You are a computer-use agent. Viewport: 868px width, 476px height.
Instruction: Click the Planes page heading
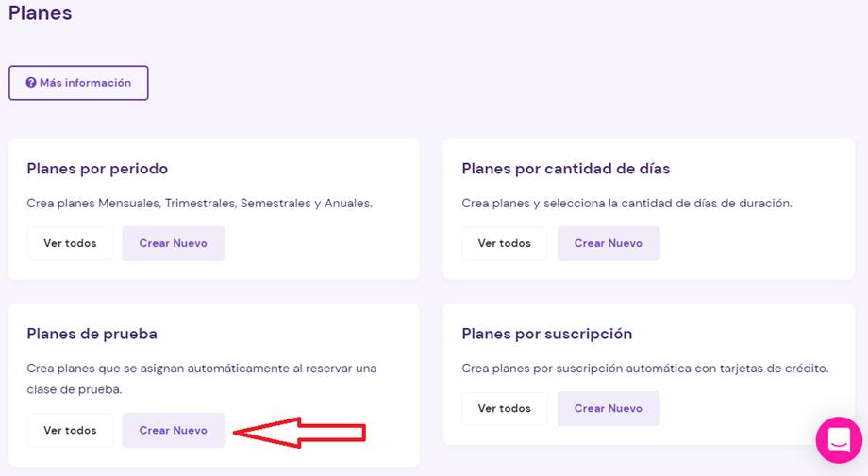coord(40,12)
